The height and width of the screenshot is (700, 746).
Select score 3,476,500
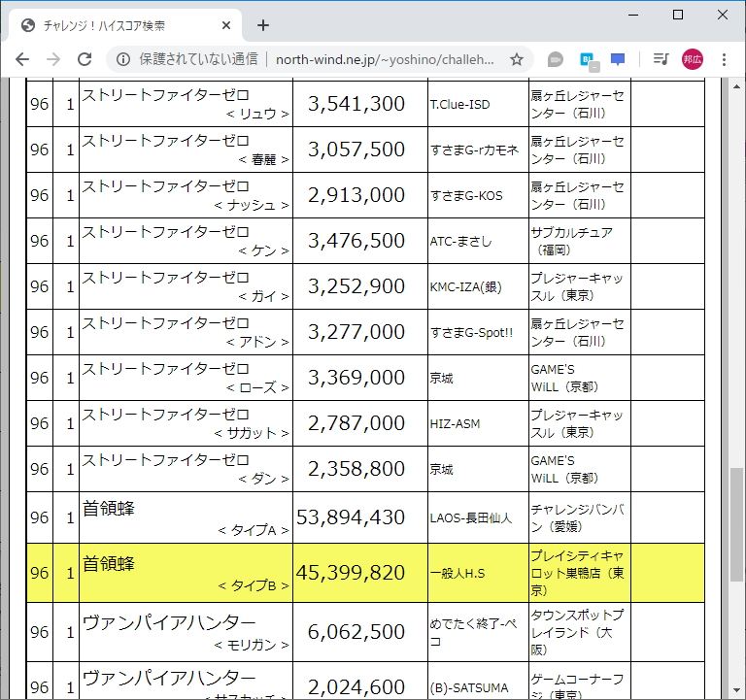[x=356, y=241]
